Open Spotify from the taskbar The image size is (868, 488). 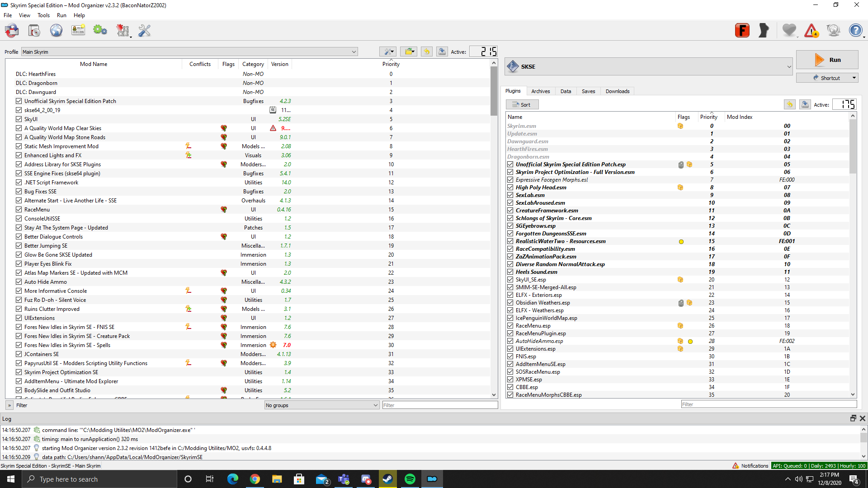[x=410, y=479]
